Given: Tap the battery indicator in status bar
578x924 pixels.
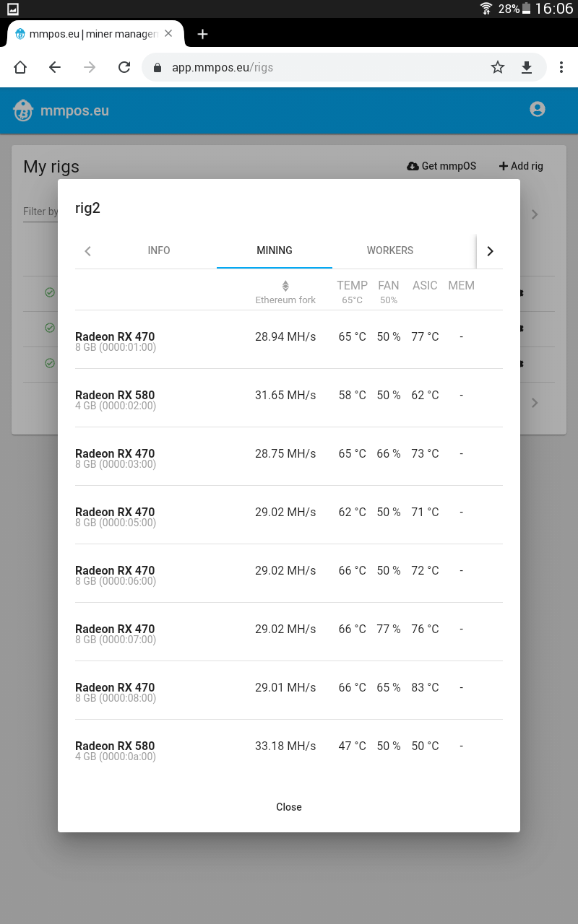Looking at the screenshot, I should 526,9.
